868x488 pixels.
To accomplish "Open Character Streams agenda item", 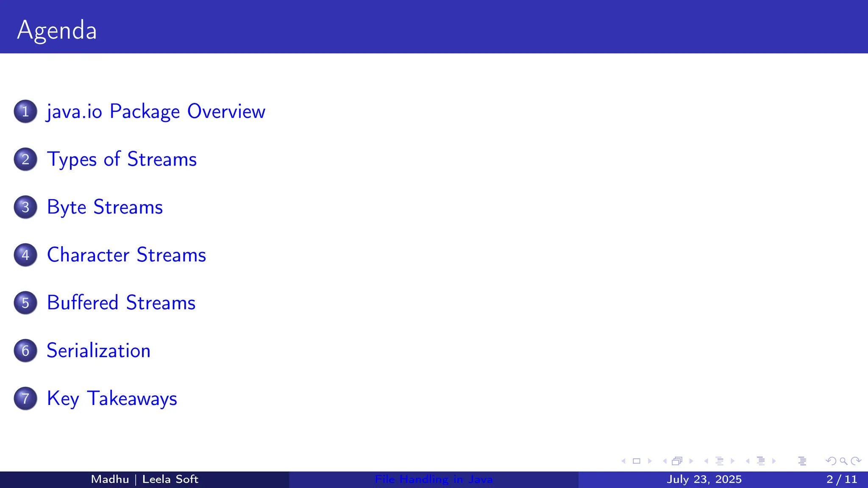I will click(126, 255).
